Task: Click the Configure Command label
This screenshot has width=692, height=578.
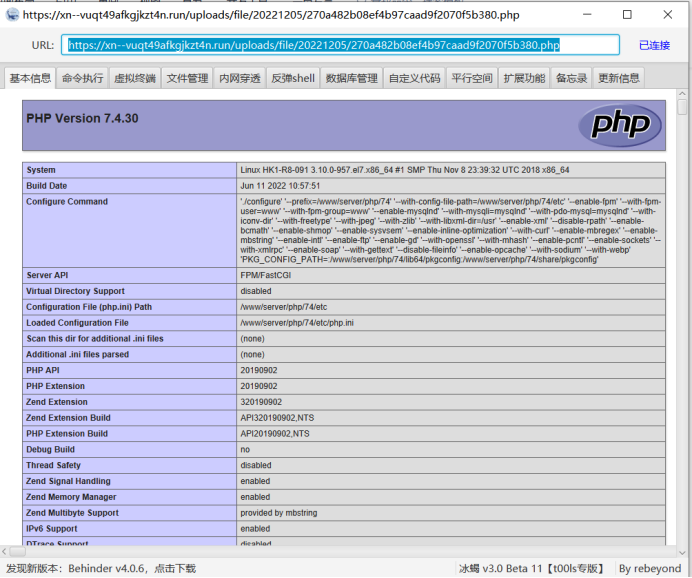Action: coord(67,202)
